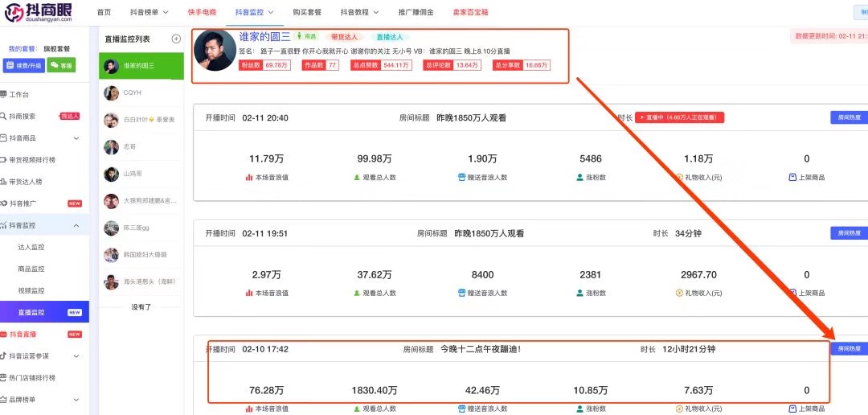
Task: Click the 陈三废gg avatar
Action: tap(111, 228)
